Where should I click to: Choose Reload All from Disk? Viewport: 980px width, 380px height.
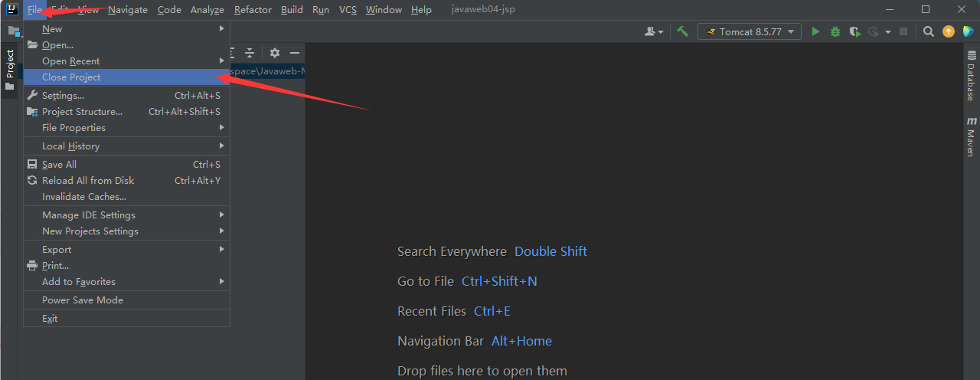tap(126, 180)
